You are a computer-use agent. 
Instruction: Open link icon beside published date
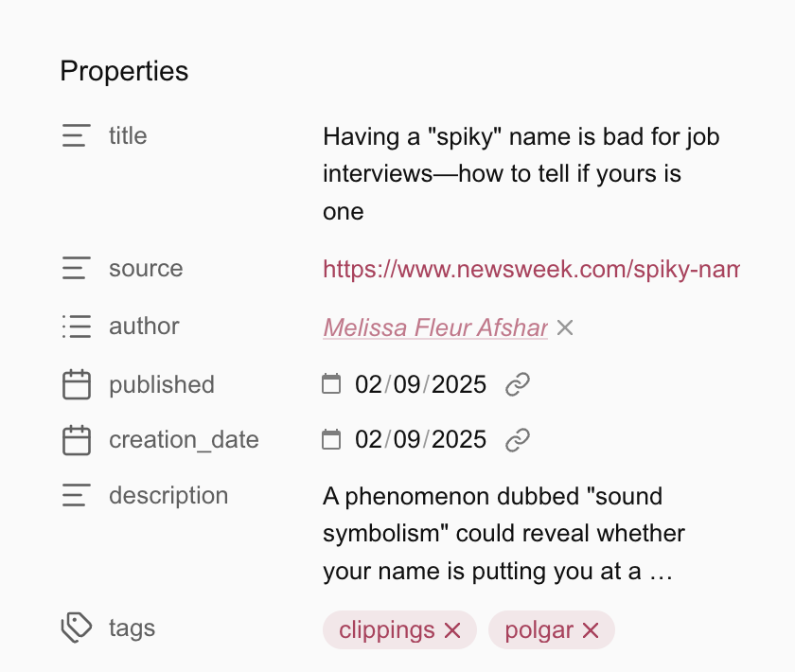point(517,385)
